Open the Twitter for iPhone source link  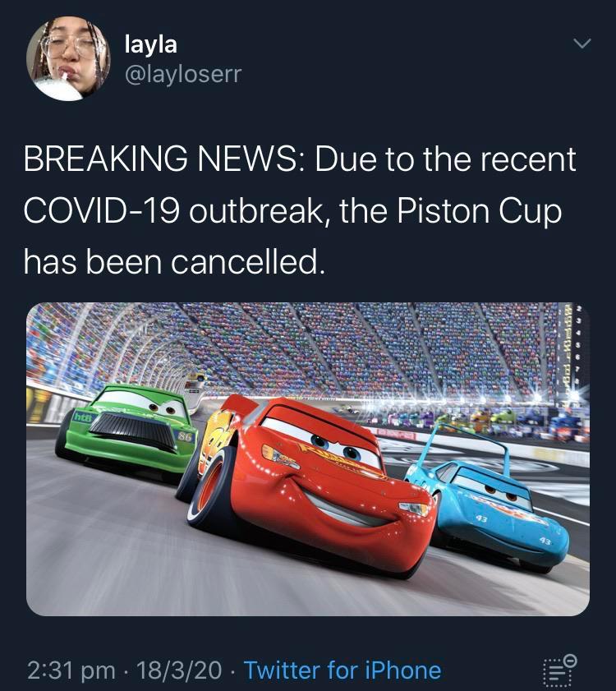(342, 670)
